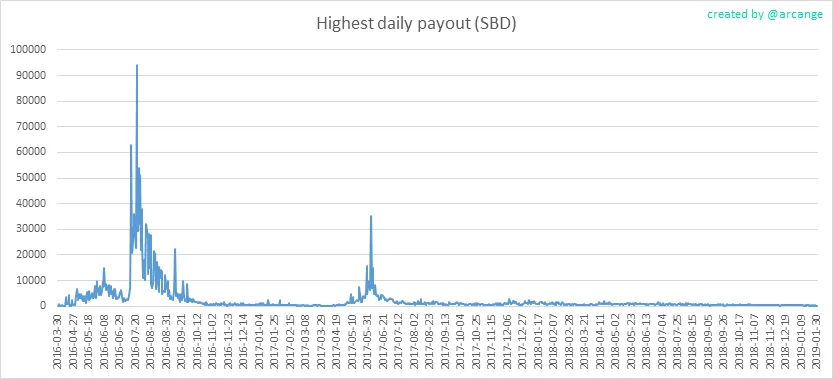Select the 20000 y-axis label

pyautogui.click(x=32, y=255)
